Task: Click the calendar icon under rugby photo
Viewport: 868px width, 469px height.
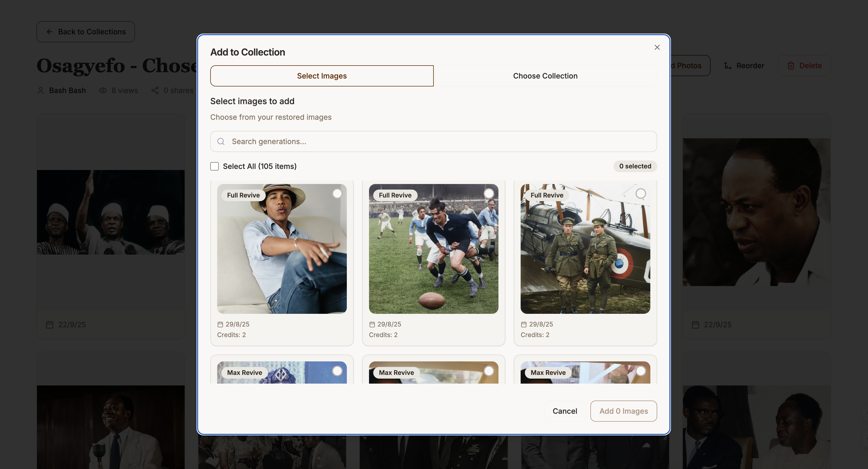Action: tap(372, 324)
